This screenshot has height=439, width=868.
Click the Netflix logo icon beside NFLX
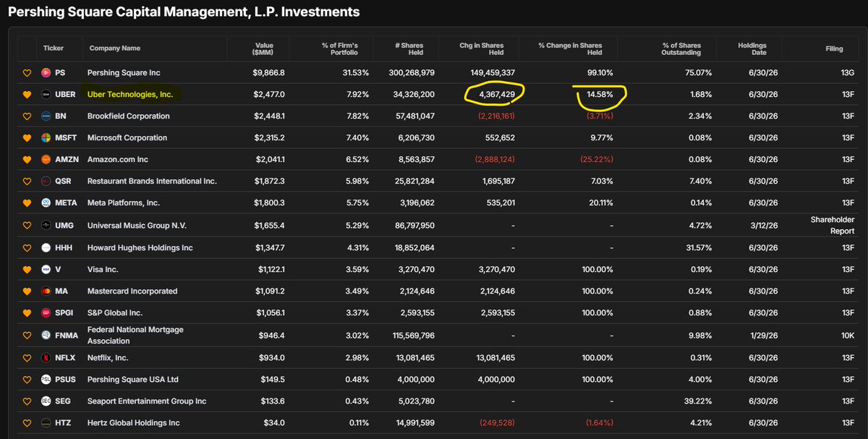click(47, 358)
